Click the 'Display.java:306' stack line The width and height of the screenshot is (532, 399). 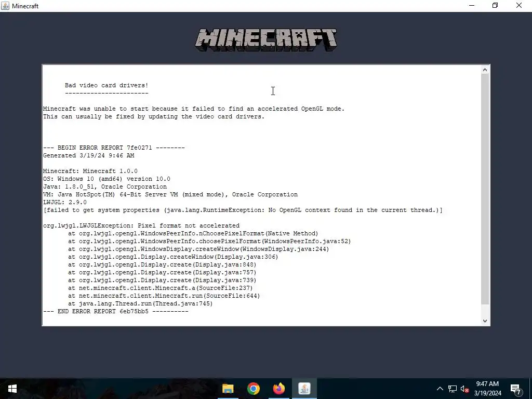pyautogui.click(x=173, y=257)
